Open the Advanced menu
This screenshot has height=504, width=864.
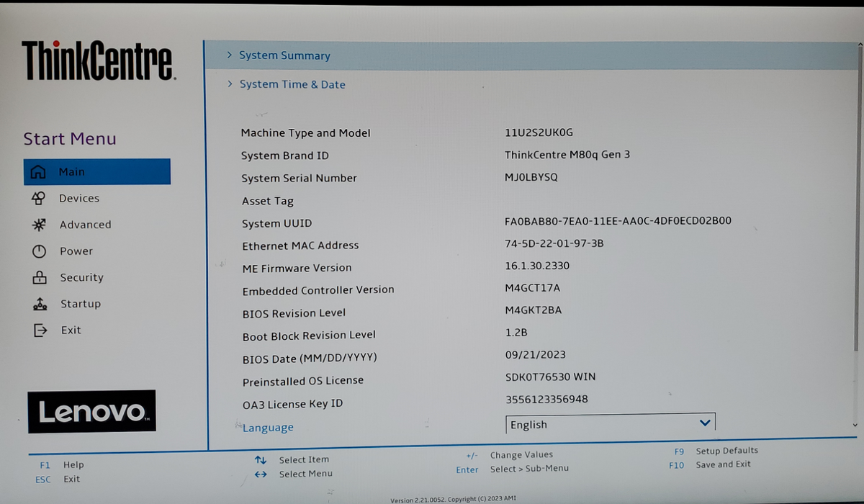(x=86, y=225)
